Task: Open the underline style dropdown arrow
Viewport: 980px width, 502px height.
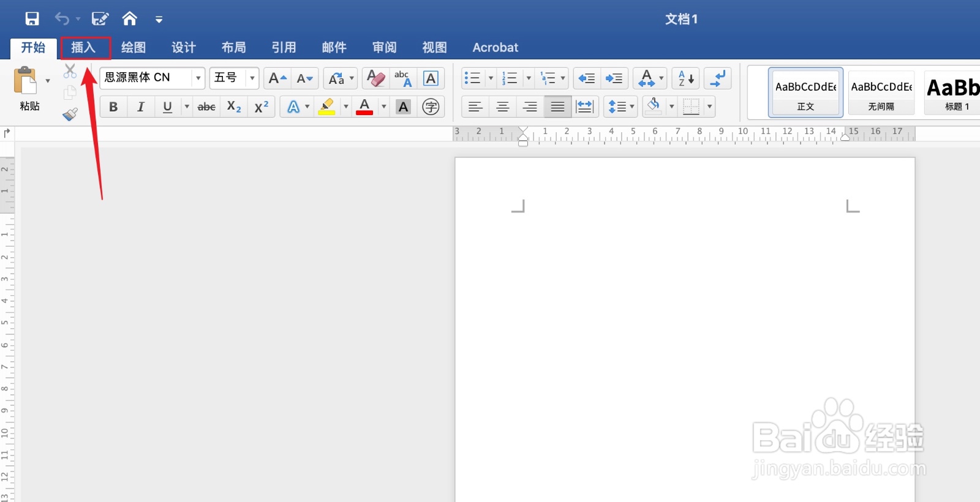Action: (x=187, y=107)
